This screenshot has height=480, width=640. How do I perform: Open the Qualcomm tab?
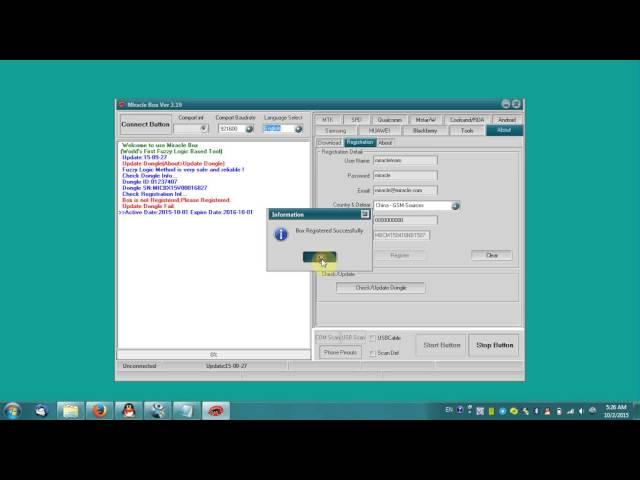[x=389, y=120]
